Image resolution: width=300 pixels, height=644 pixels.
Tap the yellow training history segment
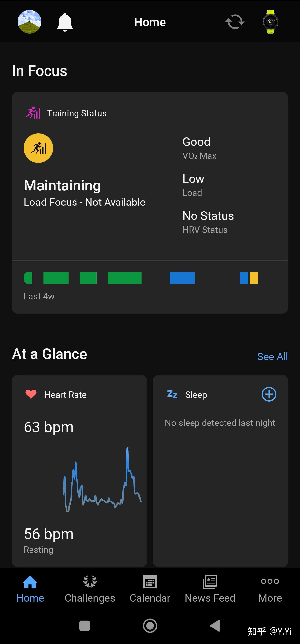(254, 278)
